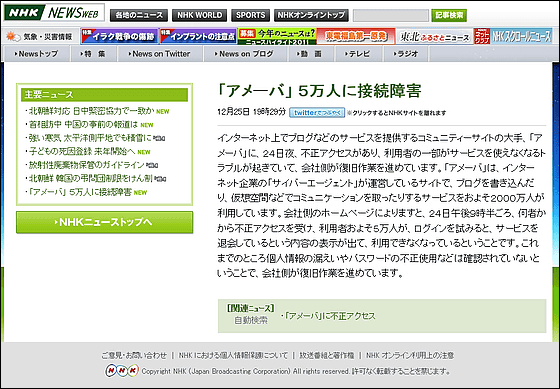Open headline 子どもの死因登録 来年開始へ

coord(82,151)
